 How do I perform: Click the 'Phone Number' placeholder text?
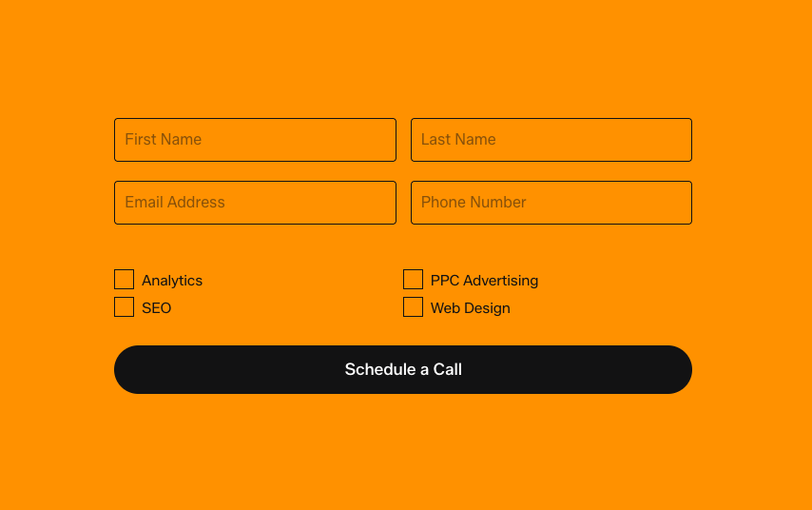point(474,203)
